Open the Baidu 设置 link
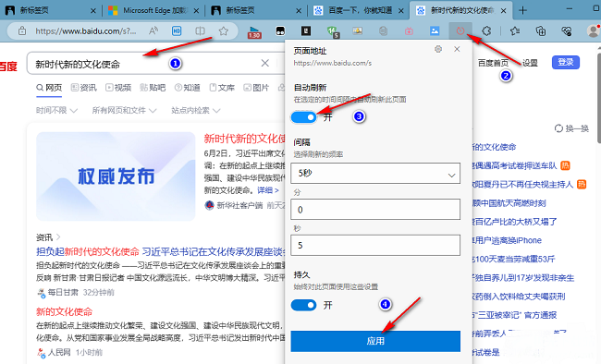 click(x=530, y=63)
